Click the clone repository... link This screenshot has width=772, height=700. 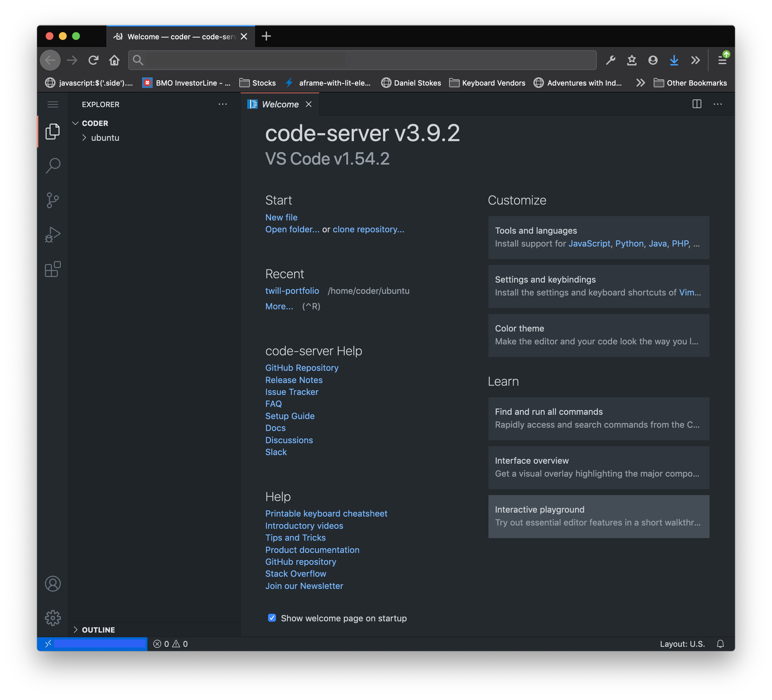click(368, 229)
